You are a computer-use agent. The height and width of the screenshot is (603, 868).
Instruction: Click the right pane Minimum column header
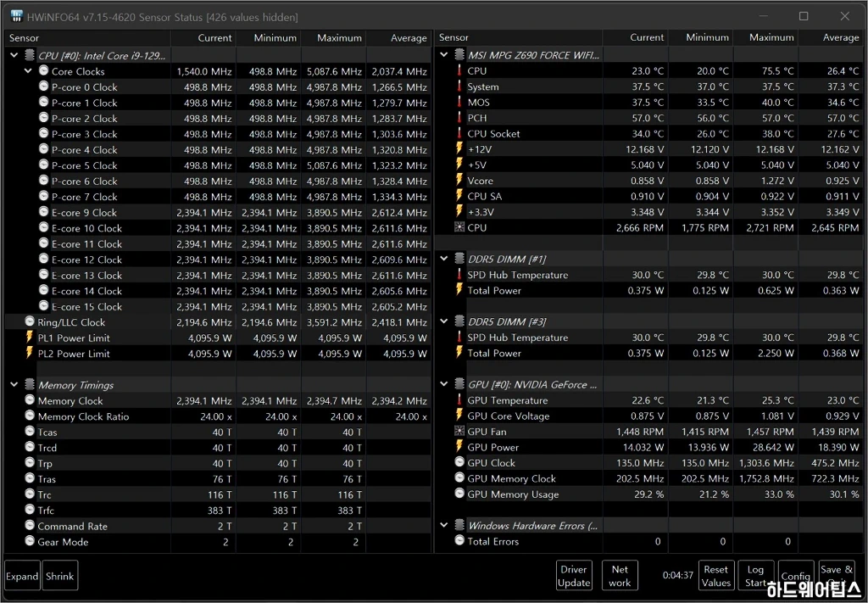[700, 37]
